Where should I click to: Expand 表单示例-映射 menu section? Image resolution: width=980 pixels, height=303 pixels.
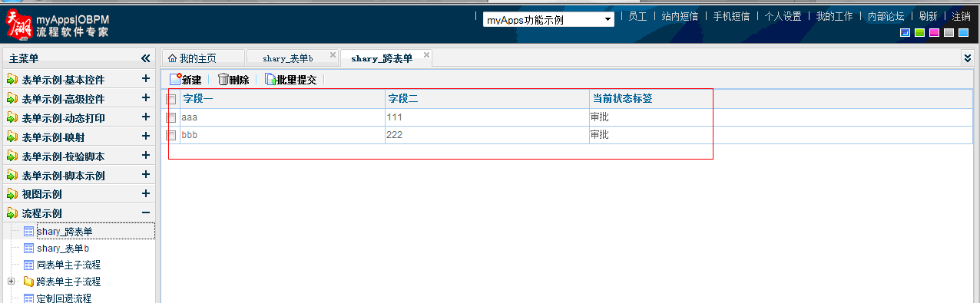point(145,137)
